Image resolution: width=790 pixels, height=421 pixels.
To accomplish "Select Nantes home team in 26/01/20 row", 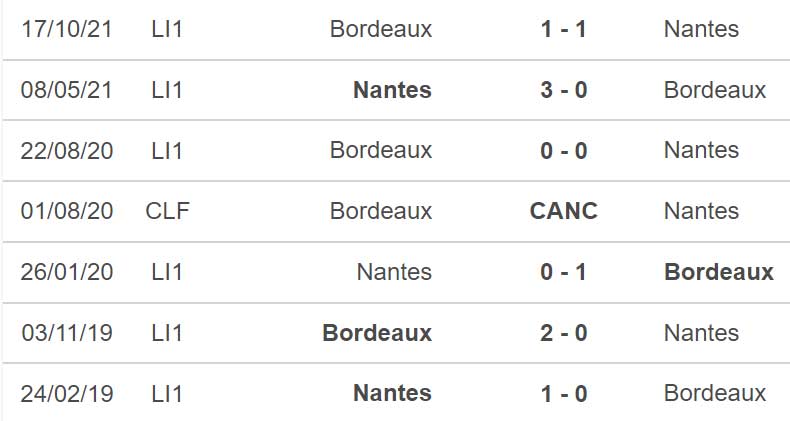I will point(394,272).
